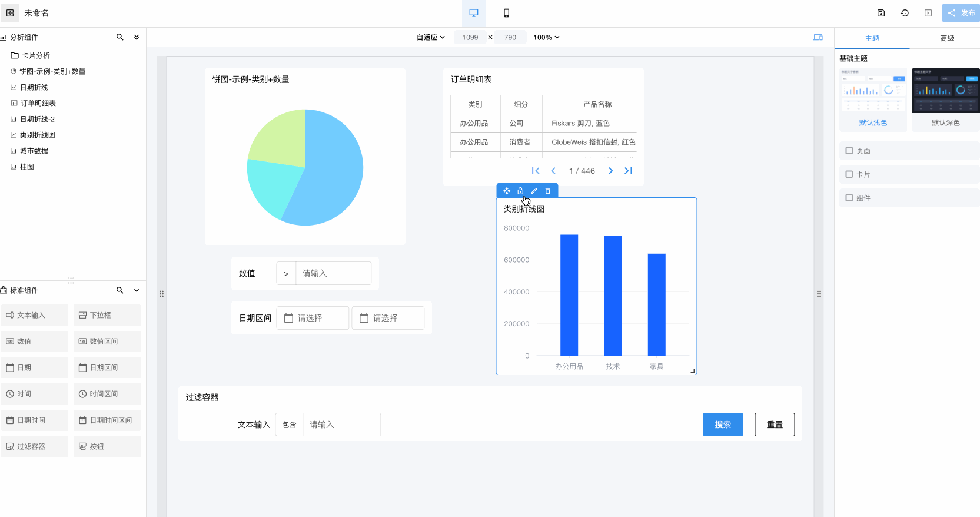Switch to mobile preview mode icon
Screen dimensions: 980x517
[x=506, y=13]
